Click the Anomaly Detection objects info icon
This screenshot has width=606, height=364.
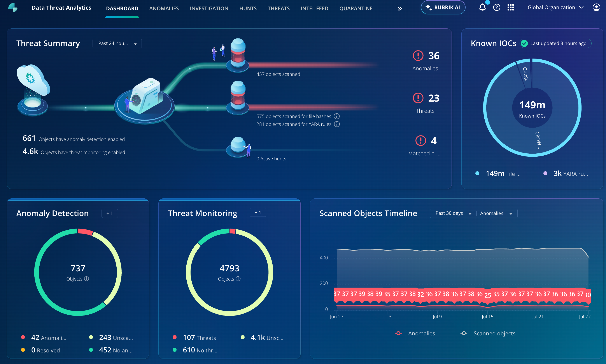click(x=86, y=279)
